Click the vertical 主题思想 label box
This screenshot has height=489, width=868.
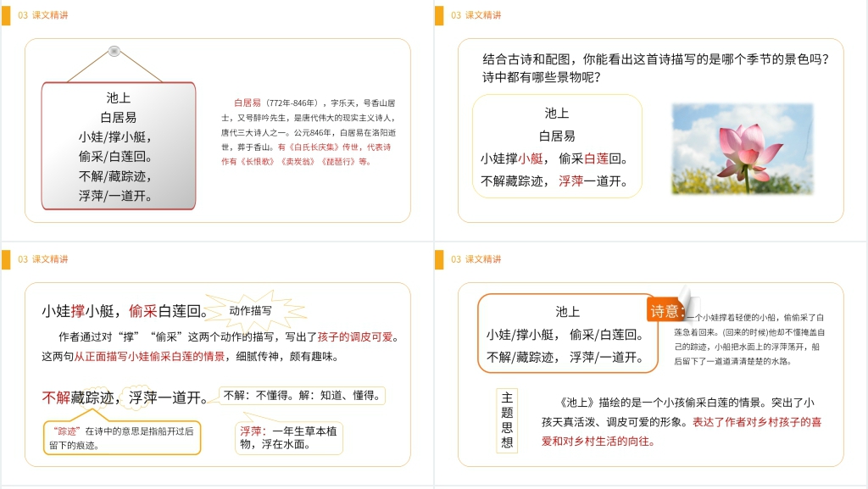(507, 420)
